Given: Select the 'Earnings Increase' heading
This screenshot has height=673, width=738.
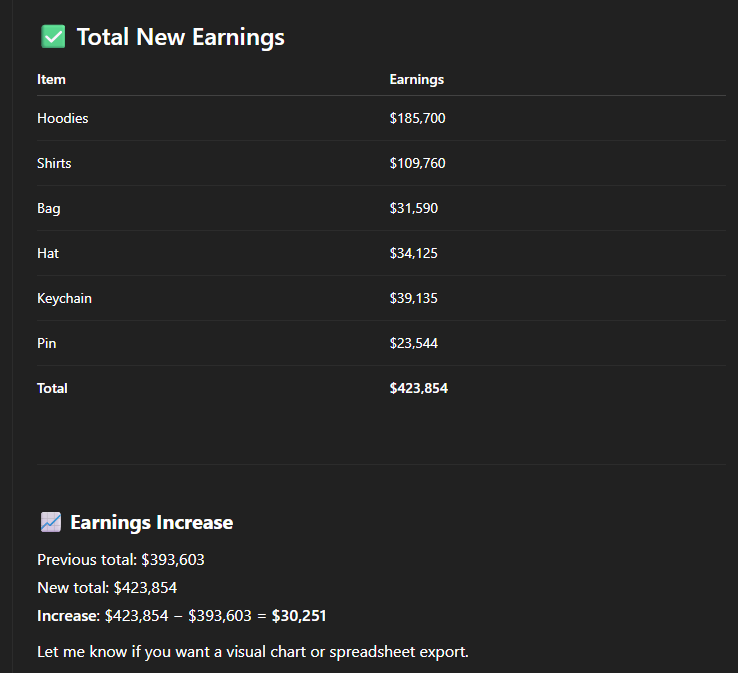Looking at the screenshot, I should click(x=152, y=522).
